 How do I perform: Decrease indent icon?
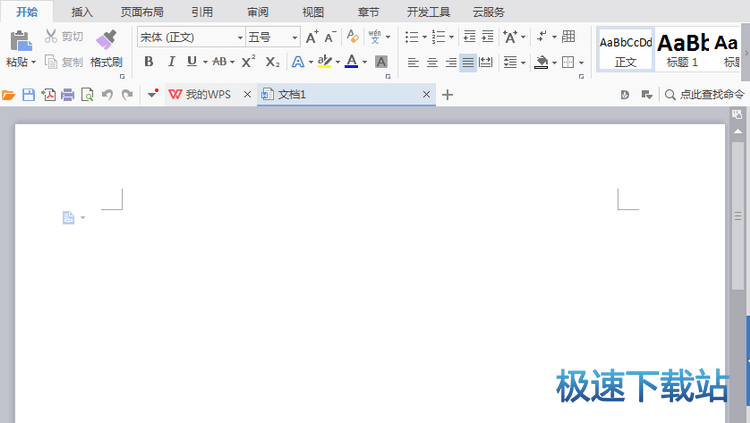[x=470, y=36]
